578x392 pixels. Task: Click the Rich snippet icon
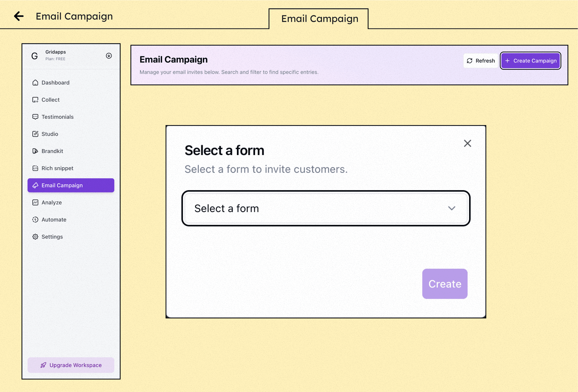pos(35,168)
